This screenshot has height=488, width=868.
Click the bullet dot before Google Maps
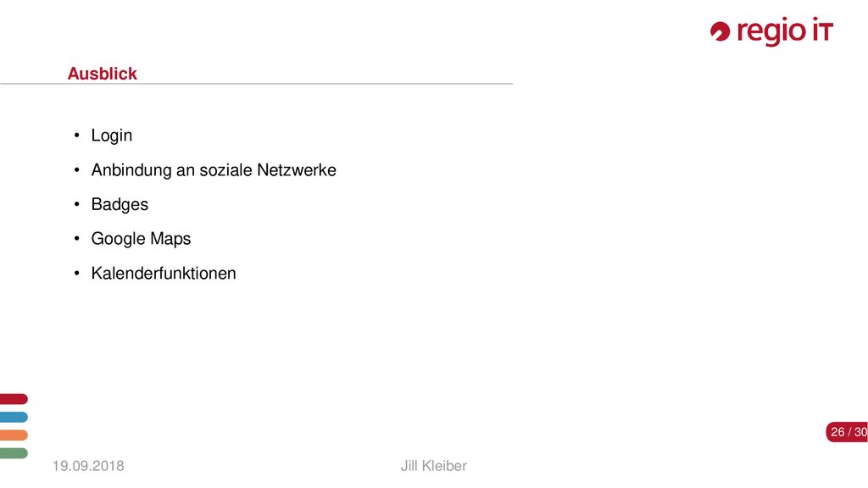(x=77, y=238)
